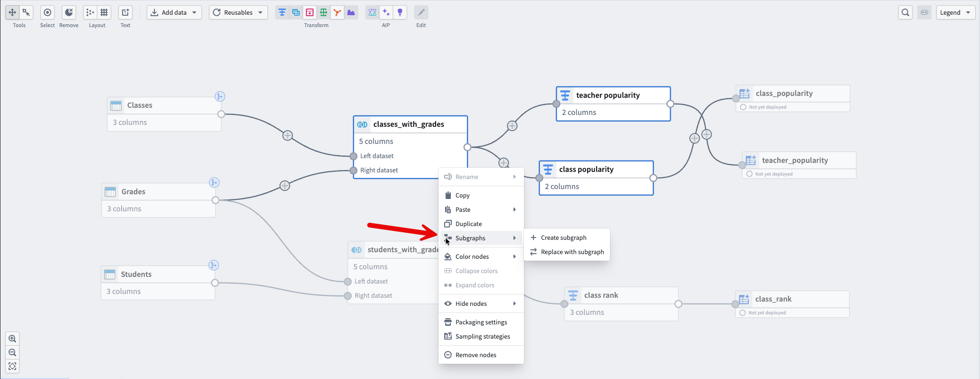Click the Edit pencil icon
This screenshot has width=980, height=379.
(421, 12)
